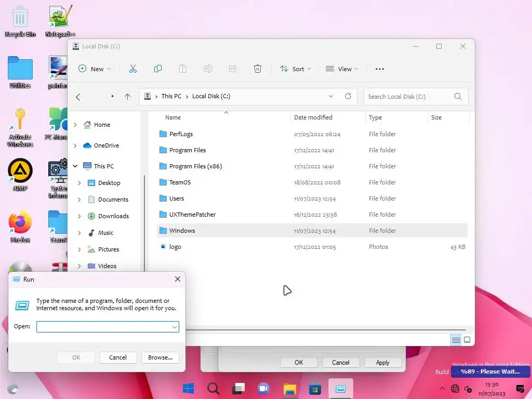Click Local Disk (C:) breadcrumb segment
This screenshot has width=532, height=399.
pos(211,96)
